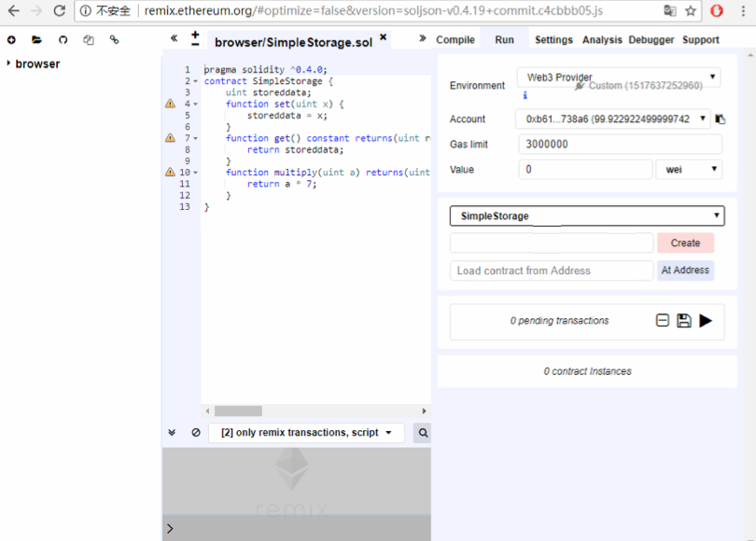This screenshot has width=756, height=541.
Task: Open the wei unit dropdown
Action: (x=689, y=170)
